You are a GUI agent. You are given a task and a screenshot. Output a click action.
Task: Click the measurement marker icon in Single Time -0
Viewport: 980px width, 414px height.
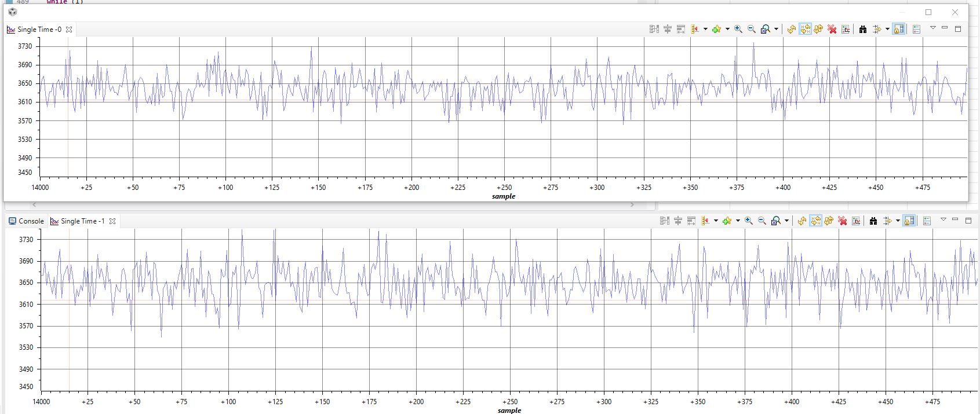tap(695, 29)
